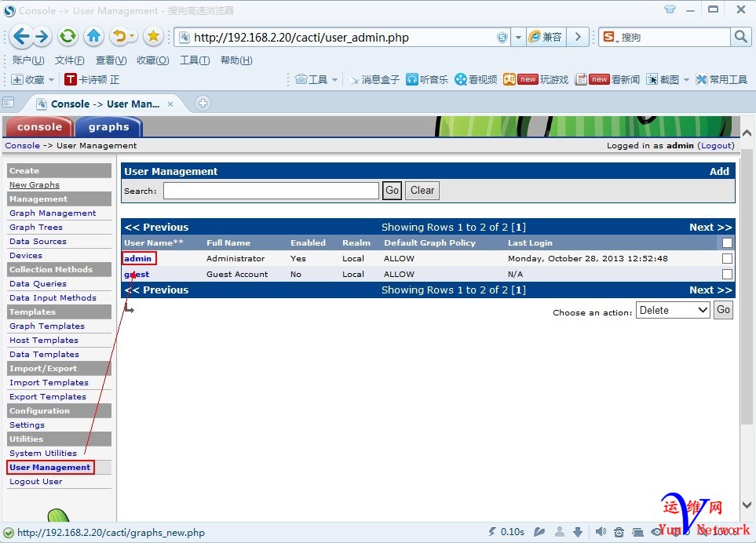The height and width of the screenshot is (543, 756).
Task: Click the magnifier search icon
Action: (x=740, y=37)
